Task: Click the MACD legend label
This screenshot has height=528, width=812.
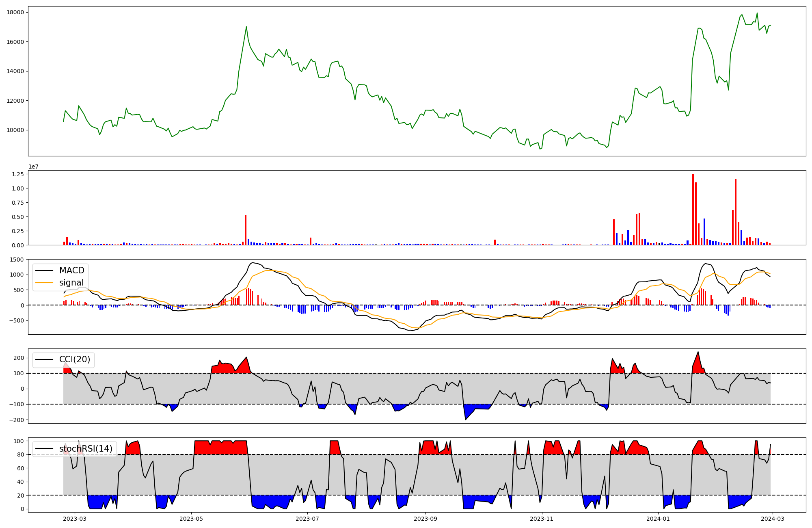Action: pos(71,270)
